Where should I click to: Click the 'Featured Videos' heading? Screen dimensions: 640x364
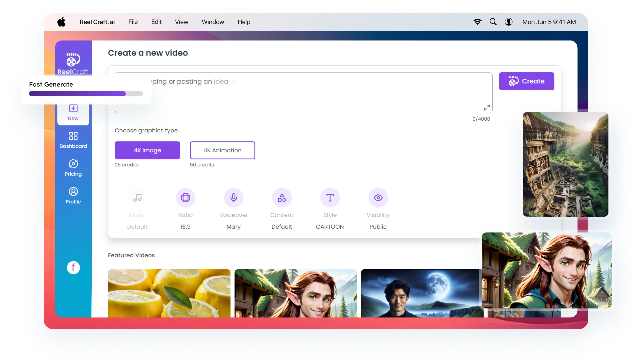click(x=131, y=255)
